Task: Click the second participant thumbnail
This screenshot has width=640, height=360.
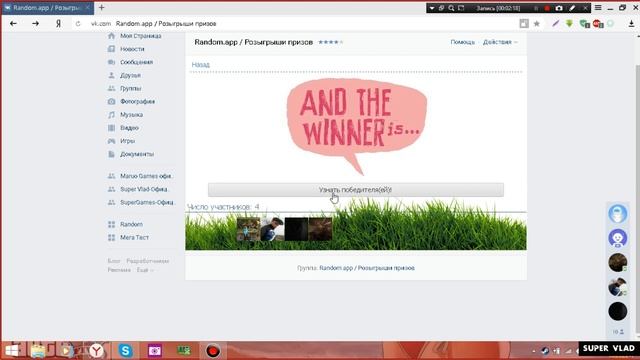Action: tap(272, 229)
